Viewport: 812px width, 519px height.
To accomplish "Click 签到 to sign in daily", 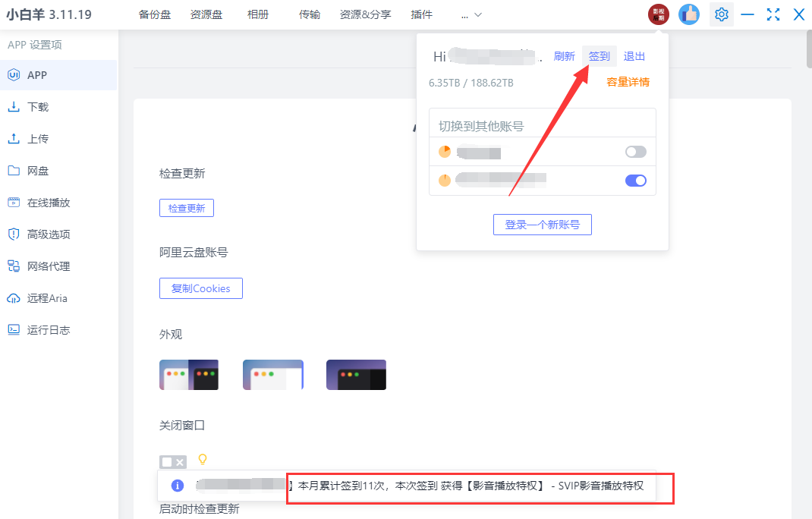I will [x=600, y=56].
